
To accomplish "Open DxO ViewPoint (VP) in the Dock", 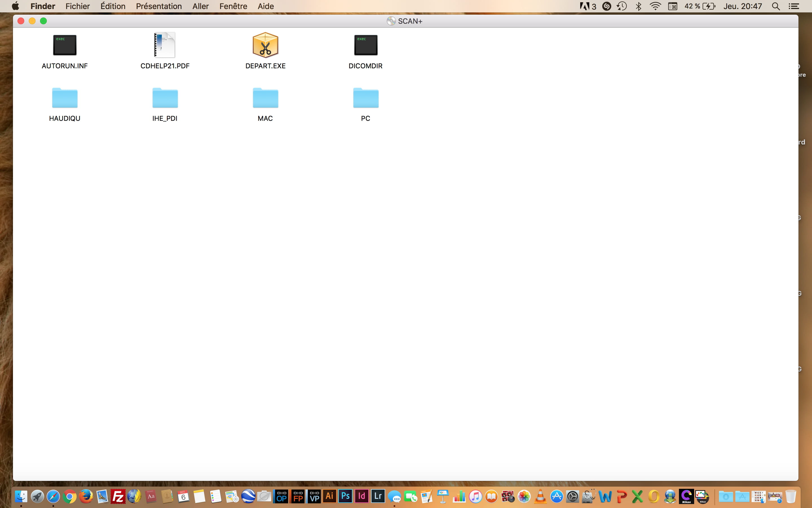I will click(x=314, y=496).
